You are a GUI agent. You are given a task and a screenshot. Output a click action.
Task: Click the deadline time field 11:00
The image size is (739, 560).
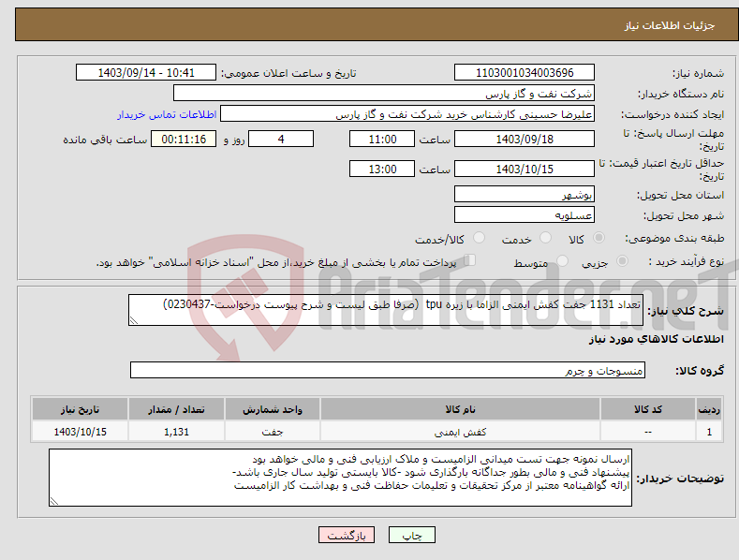[382, 139]
